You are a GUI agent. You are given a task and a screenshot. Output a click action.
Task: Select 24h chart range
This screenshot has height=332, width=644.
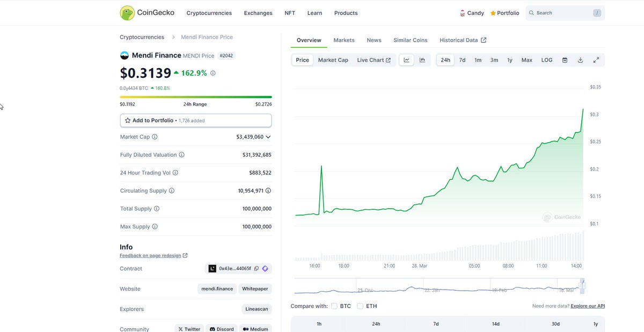[x=445, y=60]
